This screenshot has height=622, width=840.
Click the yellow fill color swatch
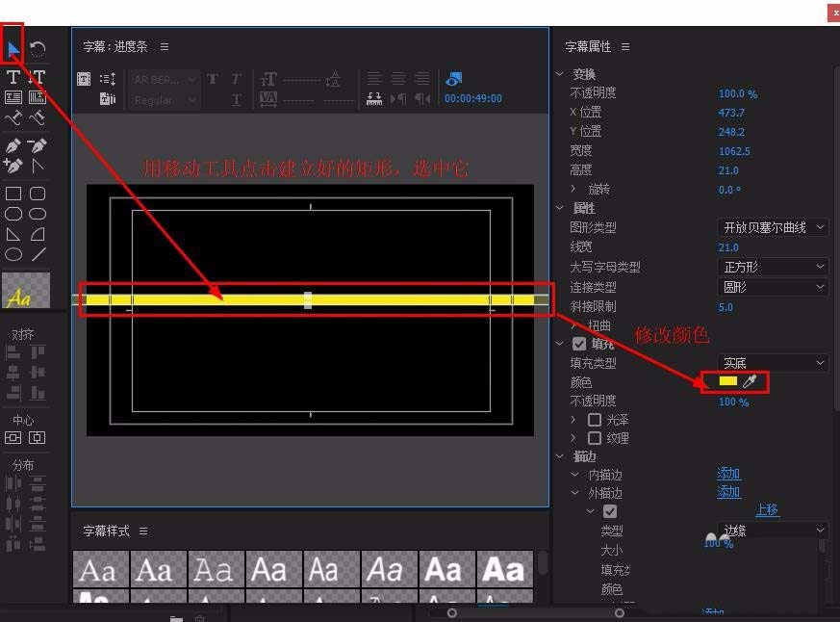coord(728,380)
